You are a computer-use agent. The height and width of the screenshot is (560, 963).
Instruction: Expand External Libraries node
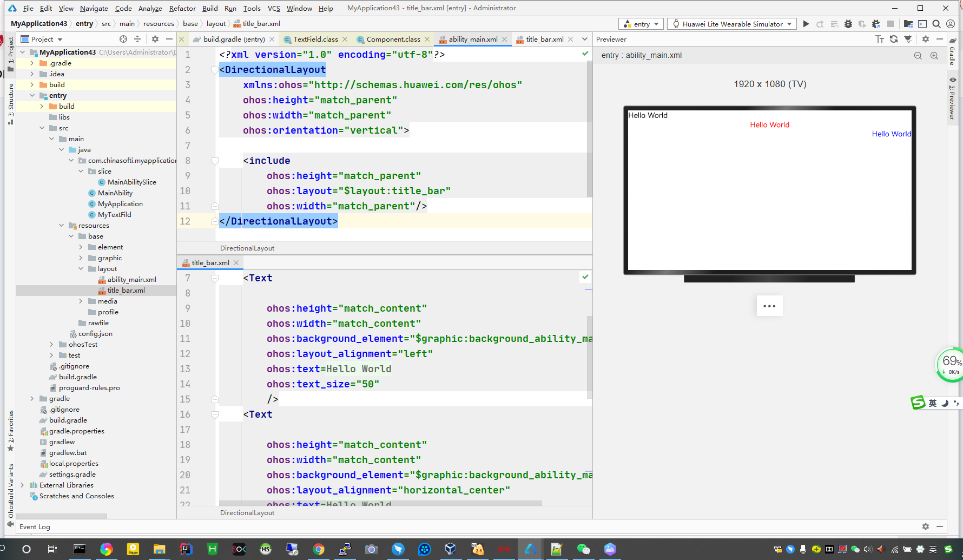coord(22,485)
